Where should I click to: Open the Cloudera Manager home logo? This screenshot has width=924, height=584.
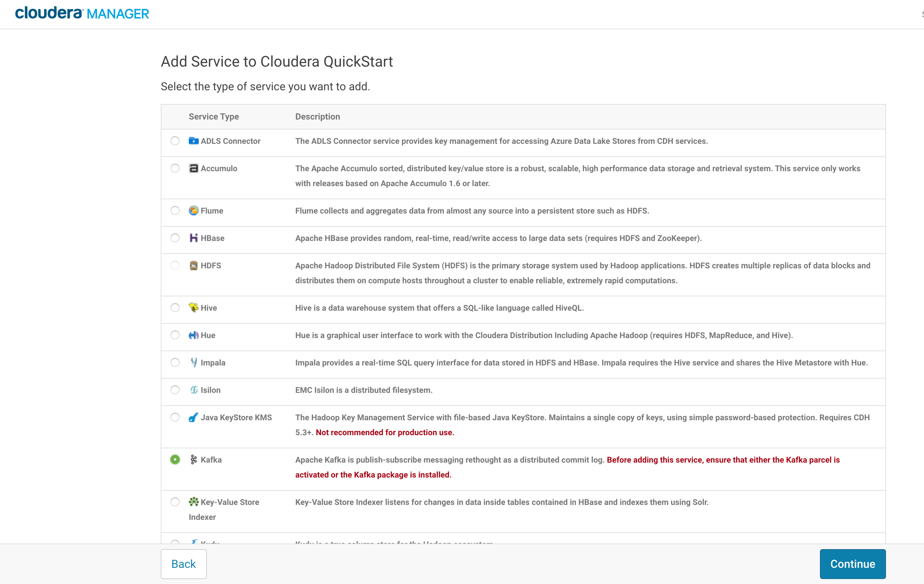click(82, 13)
